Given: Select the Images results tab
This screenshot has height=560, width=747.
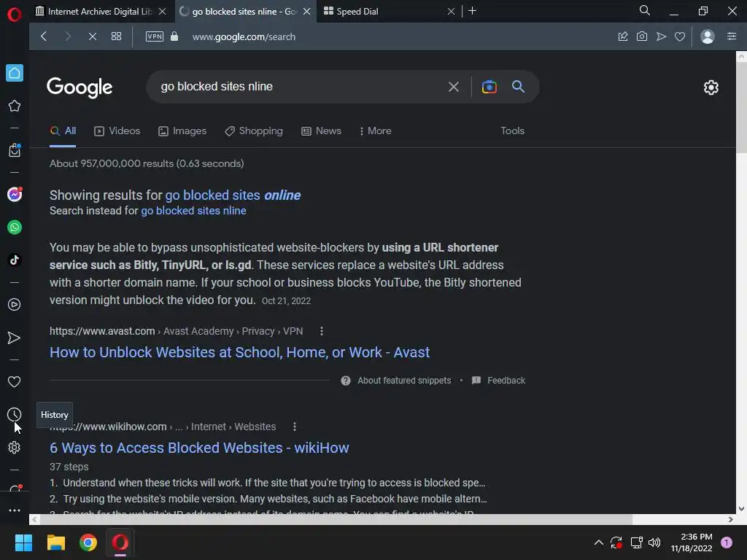Looking at the screenshot, I should pyautogui.click(x=182, y=131).
